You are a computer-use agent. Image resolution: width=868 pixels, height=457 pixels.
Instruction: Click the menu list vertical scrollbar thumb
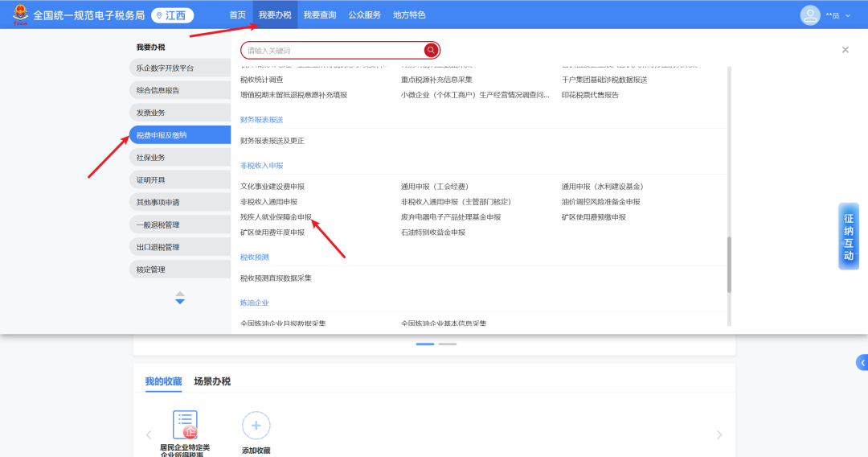(x=729, y=265)
